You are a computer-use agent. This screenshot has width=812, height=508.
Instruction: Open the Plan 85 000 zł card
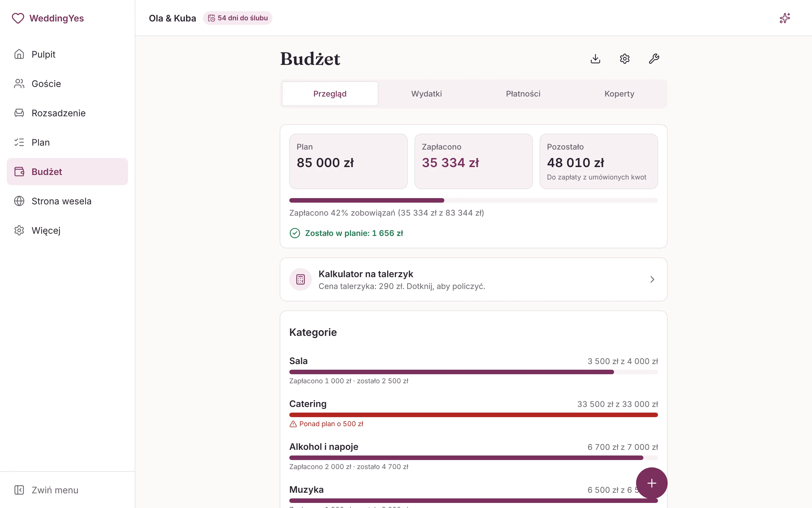coord(348,161)
